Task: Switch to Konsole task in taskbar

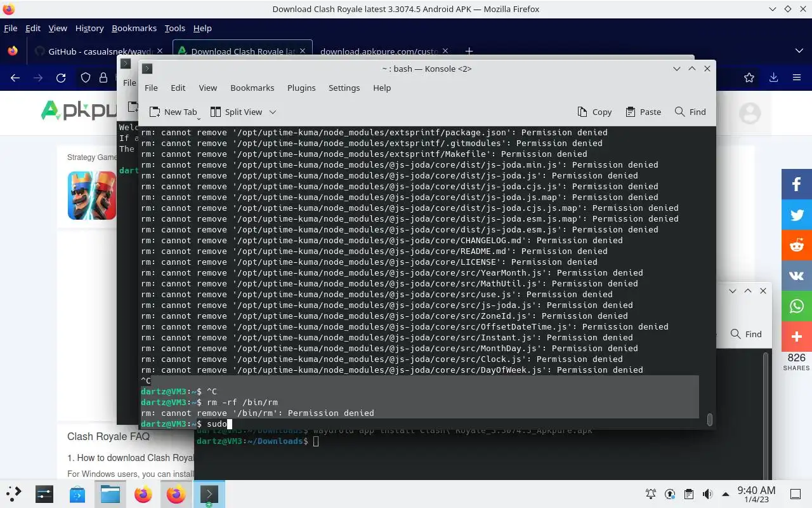Action: click(x=209, y=493)
